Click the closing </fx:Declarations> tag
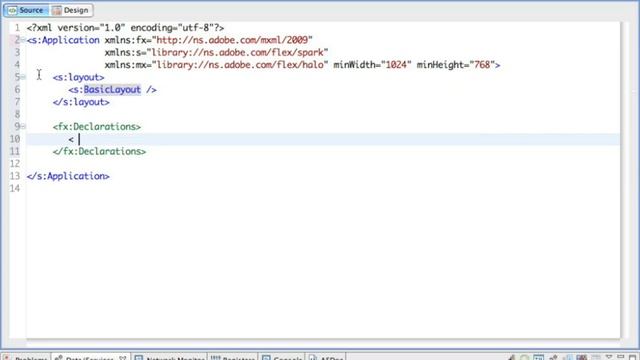Image resolution: width=640 pixels, height=360 pixels. [99, 151]
